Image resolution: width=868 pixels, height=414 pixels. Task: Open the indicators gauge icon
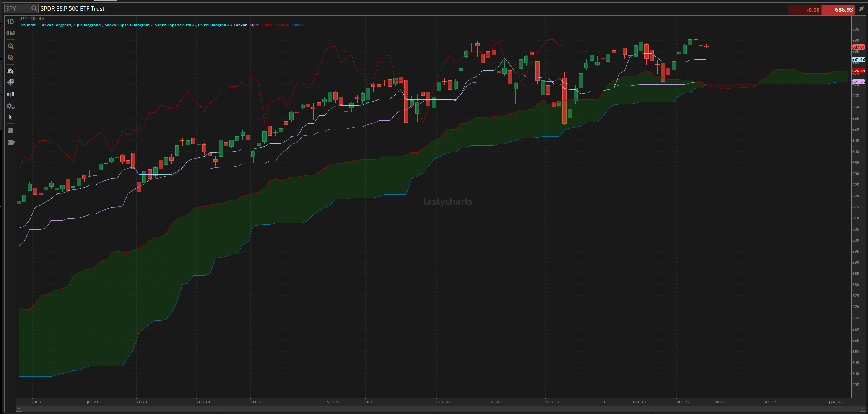[11, 71]
